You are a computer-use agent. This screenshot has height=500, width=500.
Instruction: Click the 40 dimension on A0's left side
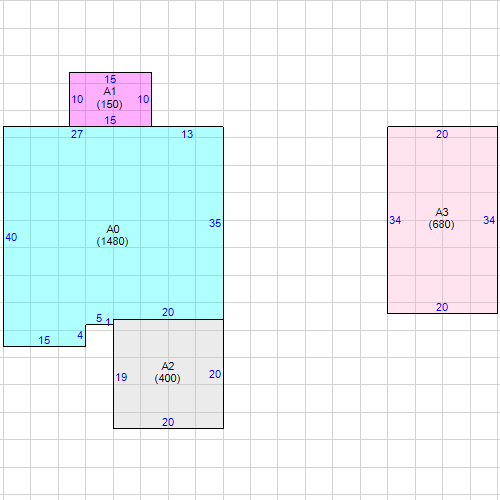(x=11, y=237)
